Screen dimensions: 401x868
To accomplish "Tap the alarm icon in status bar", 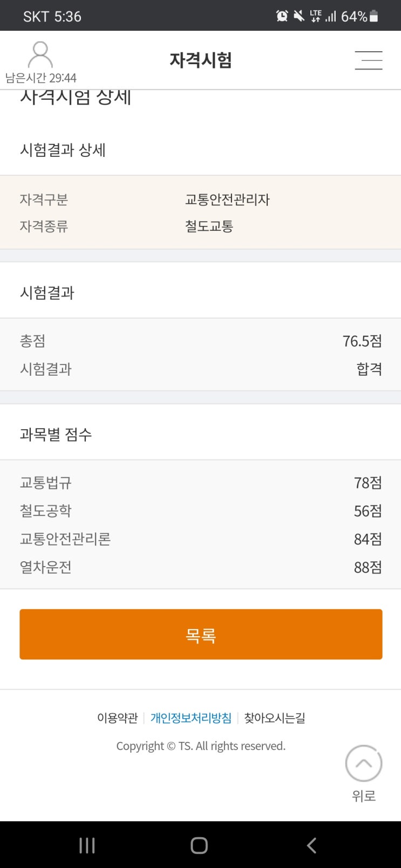I will (282, 16).
